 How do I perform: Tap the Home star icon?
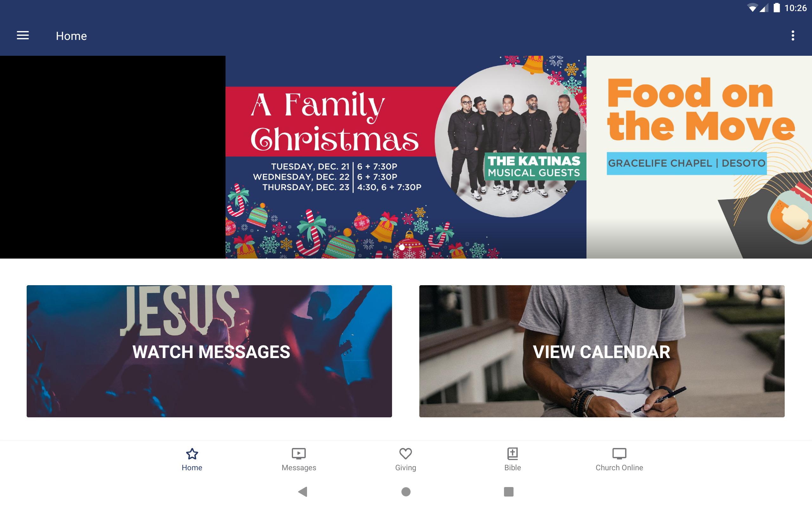tap(192, 454)
